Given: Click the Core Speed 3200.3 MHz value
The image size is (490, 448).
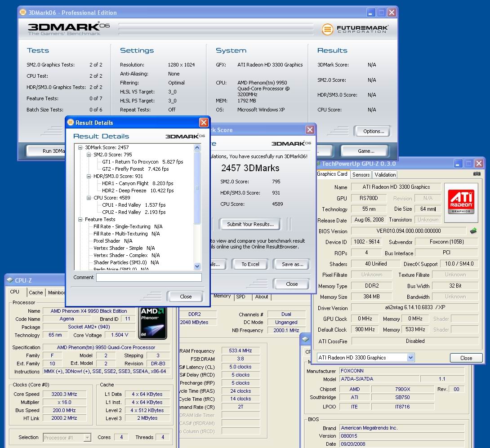Looking at the screenshot, I should click(x=64, y=394).
